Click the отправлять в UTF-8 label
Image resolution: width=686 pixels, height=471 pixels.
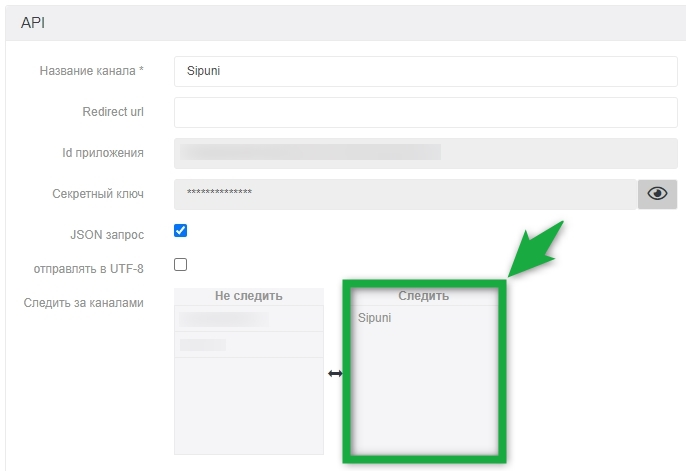(x=89, y=268)
